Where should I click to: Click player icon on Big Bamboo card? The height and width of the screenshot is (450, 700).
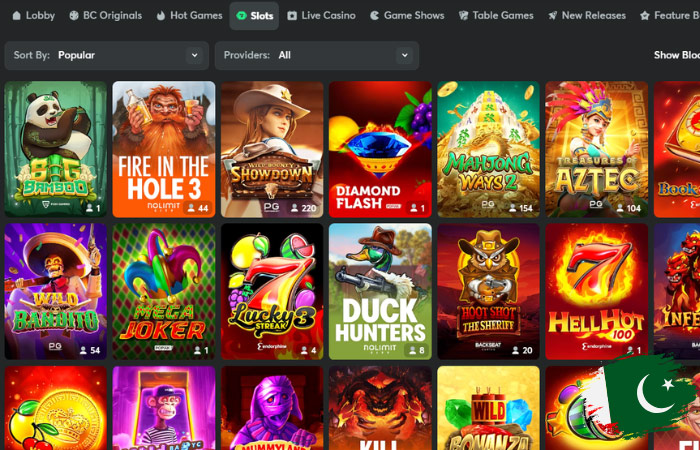pyautogui.click(x=90, y=208)
